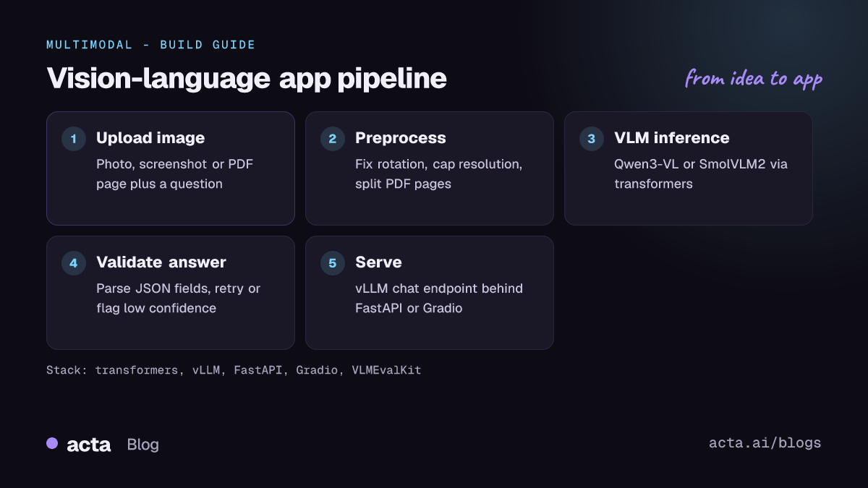Click the step 1 number badge
The image size is (868, 488).
pos(74,139)
